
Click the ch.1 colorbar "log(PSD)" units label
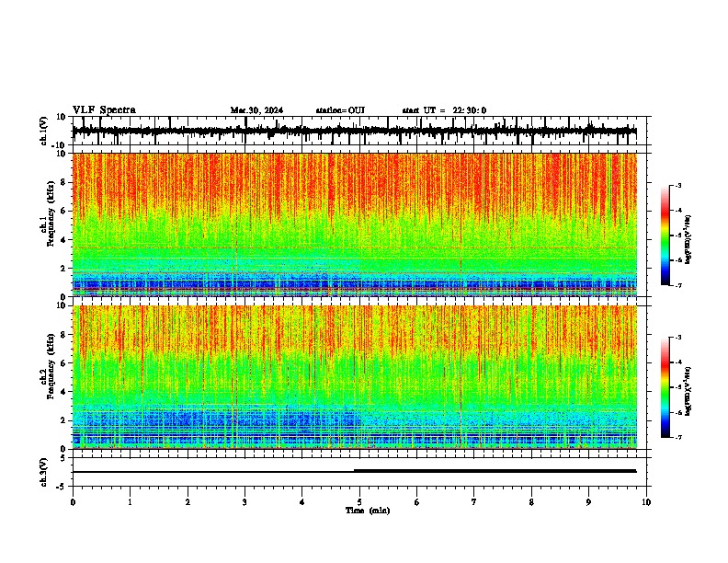(x=688, y=239)
